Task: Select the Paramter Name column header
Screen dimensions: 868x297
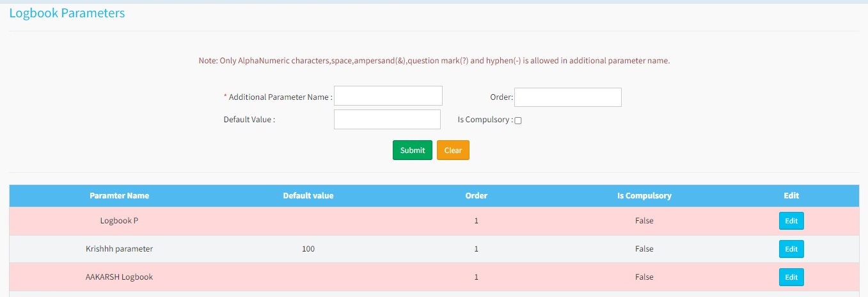Action: click(119, 196)
